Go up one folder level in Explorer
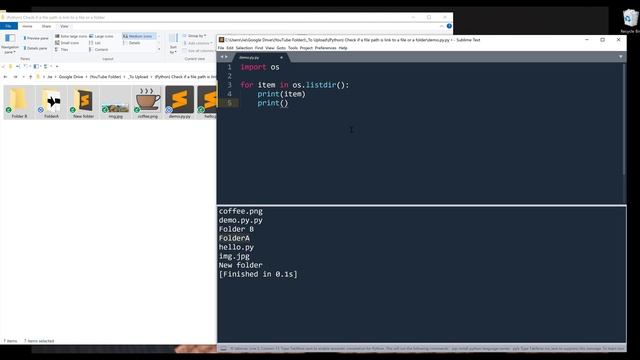640x360 pixels. (31, 77)
